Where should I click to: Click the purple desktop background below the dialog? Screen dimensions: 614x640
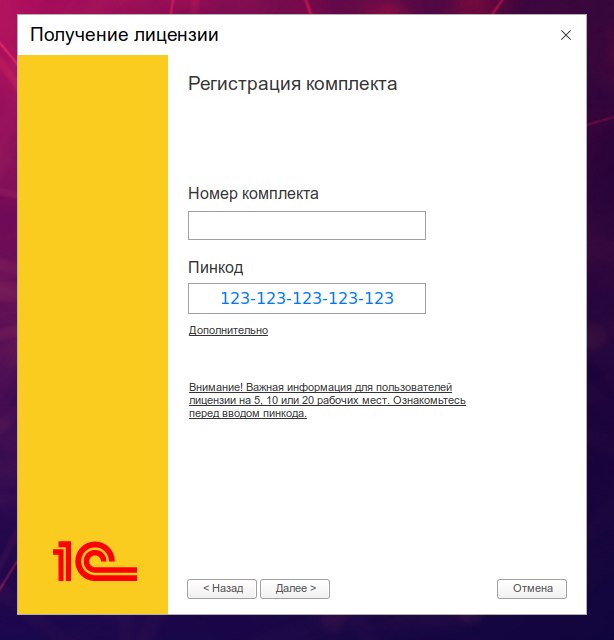(307, 628)
